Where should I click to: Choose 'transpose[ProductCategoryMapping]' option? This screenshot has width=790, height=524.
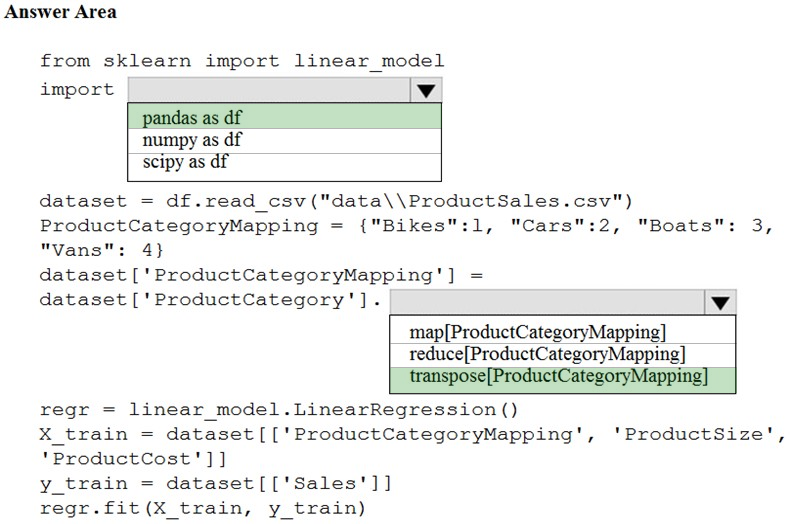coord(563,380)
